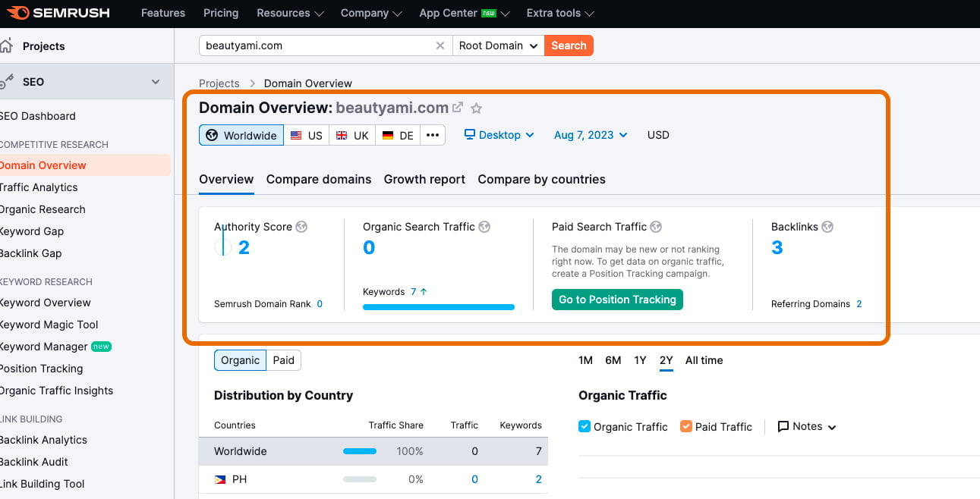Open beautyami.com external link icon
980x499 pixels.
click(x=458, y=108)
